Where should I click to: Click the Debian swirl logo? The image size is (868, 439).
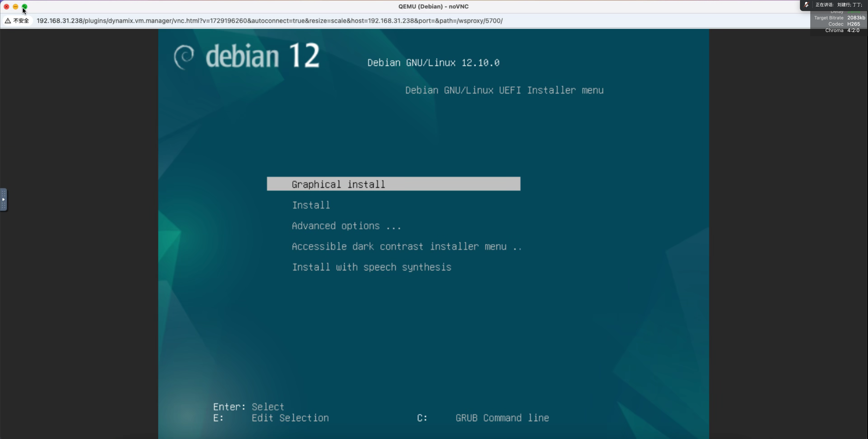coord(184,57)
